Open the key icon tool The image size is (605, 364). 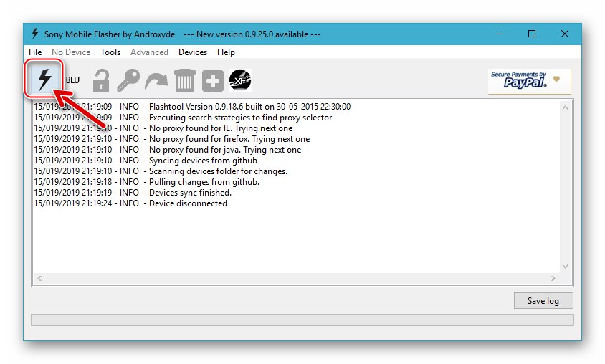pos(128,80)
